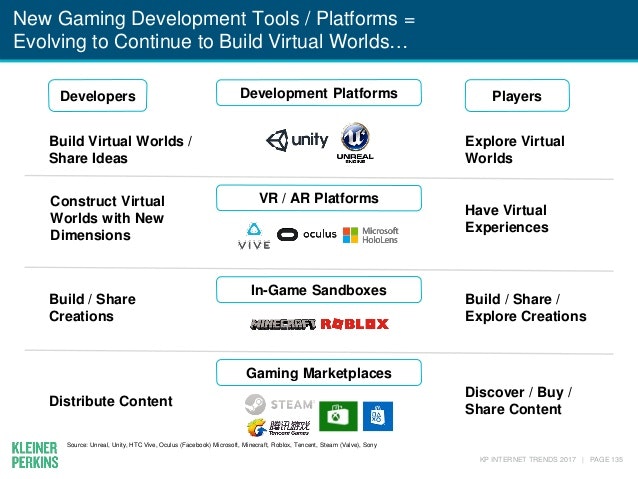Select 'Construct Virtual Worlds with New Dimensions' text
This screenshot has height=479, width=638.
pos(107,218)
